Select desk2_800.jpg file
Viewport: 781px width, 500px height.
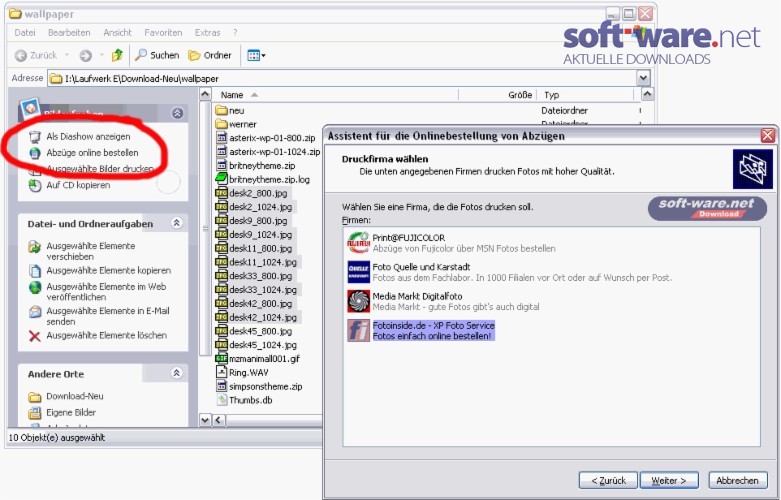(258, 193)
